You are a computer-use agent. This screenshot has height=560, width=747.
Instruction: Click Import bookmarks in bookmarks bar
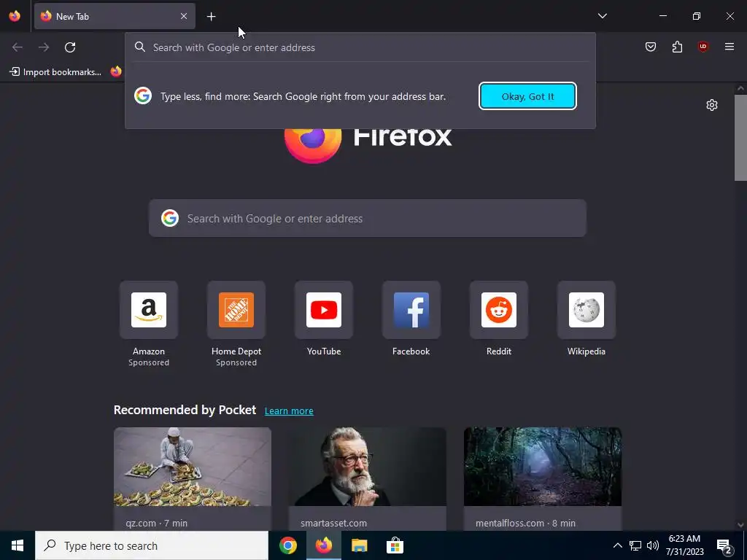(x=55, y=72)
